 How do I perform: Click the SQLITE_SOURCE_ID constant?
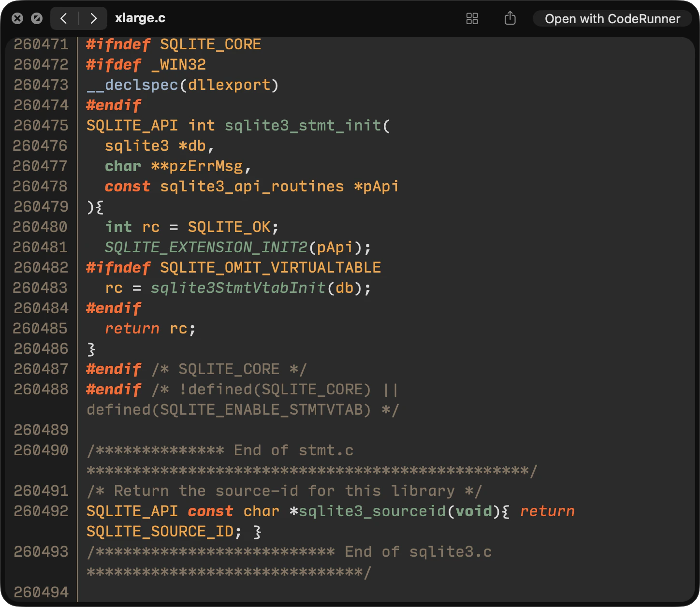click(160, 532)
